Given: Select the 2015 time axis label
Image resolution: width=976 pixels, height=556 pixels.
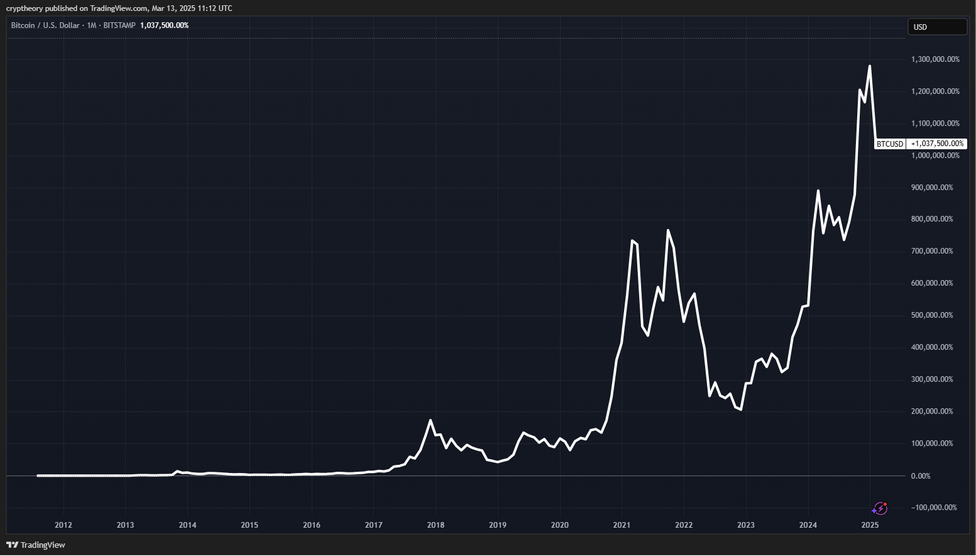Looking at the screenshot, I should pyautogui.click(x=249, y=525).
